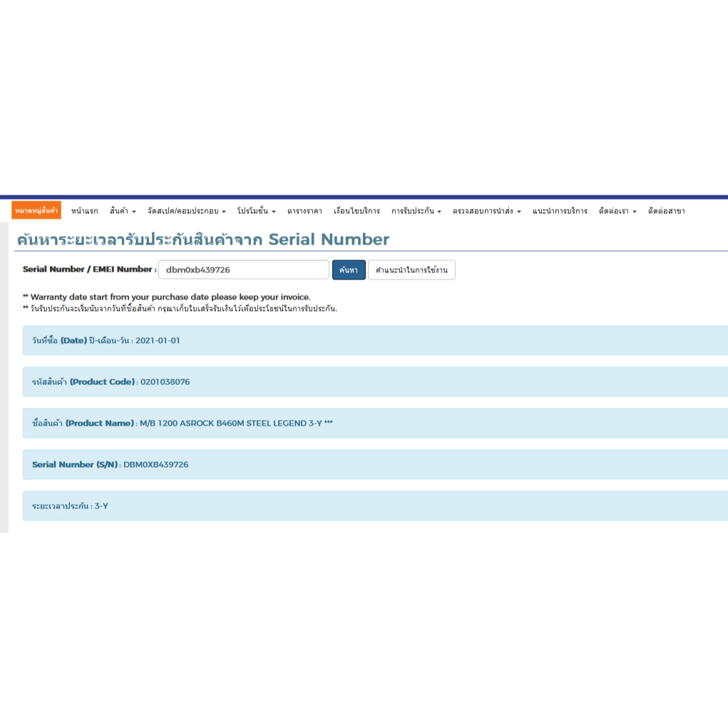Open จัดสเปค/คอมประกอบ dropdown menu

tap(186, 211)
